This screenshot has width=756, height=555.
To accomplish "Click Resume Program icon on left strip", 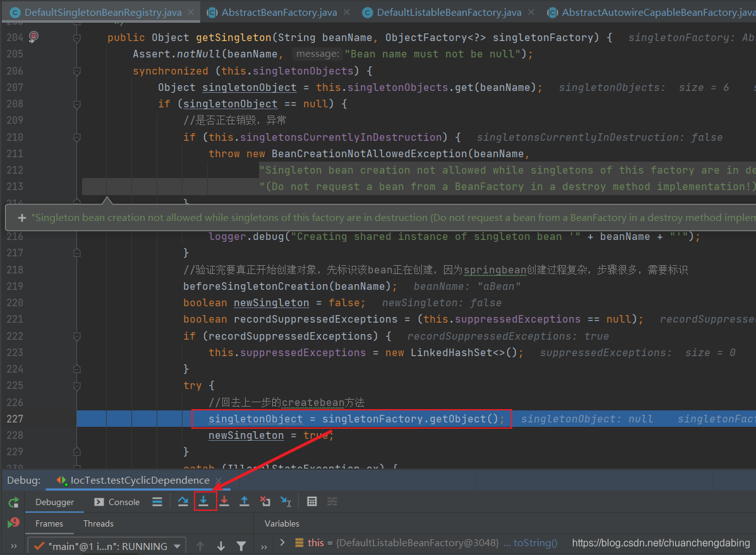I will point(13,523).
